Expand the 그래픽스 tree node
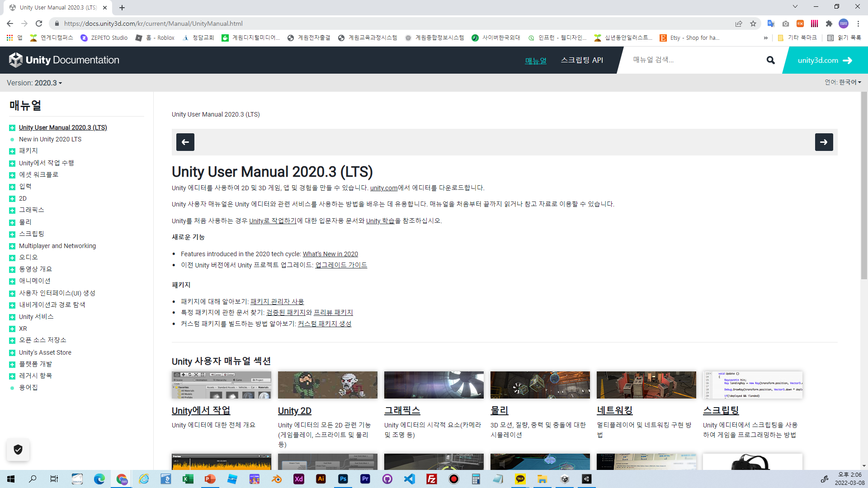 click(x=12, y=211)
